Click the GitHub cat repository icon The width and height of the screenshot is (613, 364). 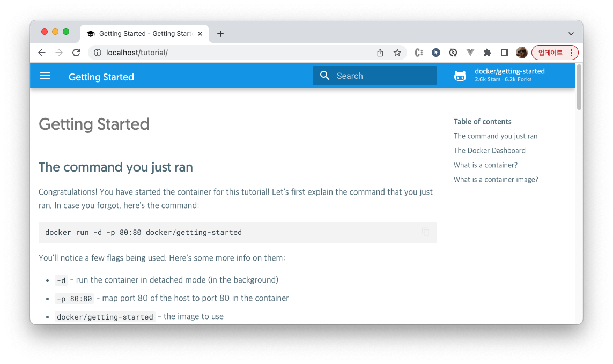point(460,76)
